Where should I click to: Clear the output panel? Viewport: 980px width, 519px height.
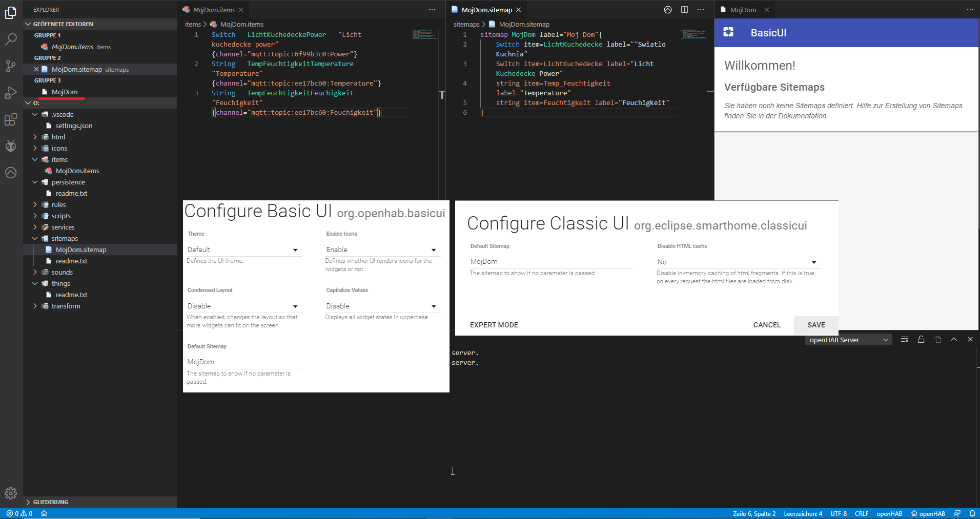905,339
